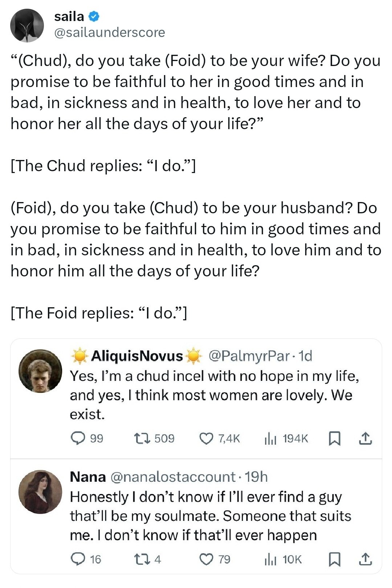Open saila's profile avatar
The image size is (392, 588).
pos(27,26)
